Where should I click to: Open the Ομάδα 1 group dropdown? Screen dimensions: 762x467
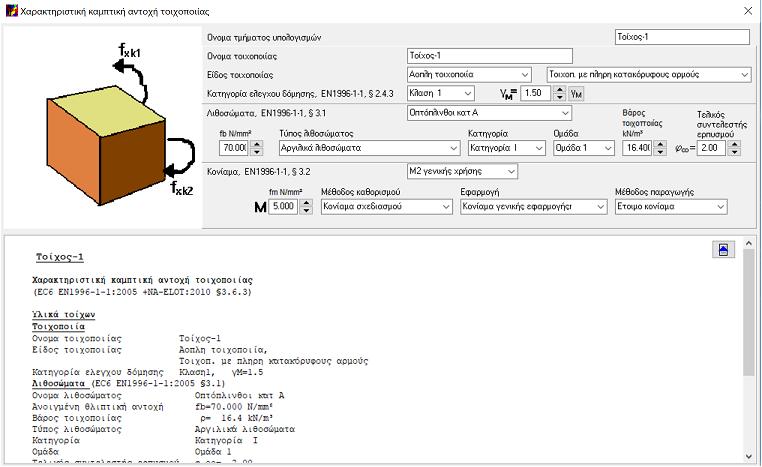tap(584, 148)
